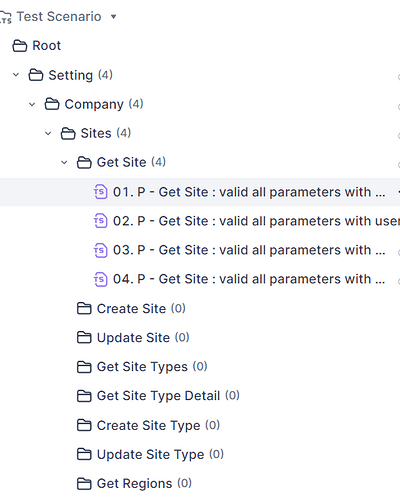Viewport: 400px width, 500px height.
Task: Click test scenario icon for item 01
Action: 100,192
